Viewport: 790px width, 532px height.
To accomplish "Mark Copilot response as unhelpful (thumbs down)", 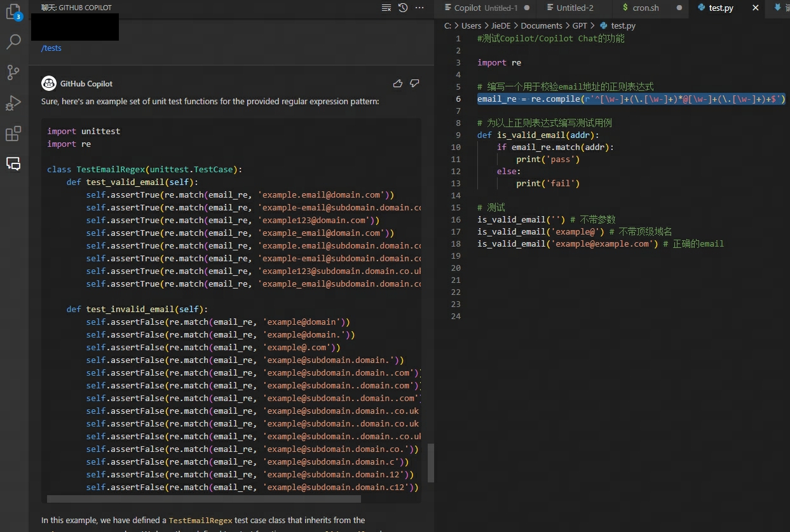I will 414,83.
